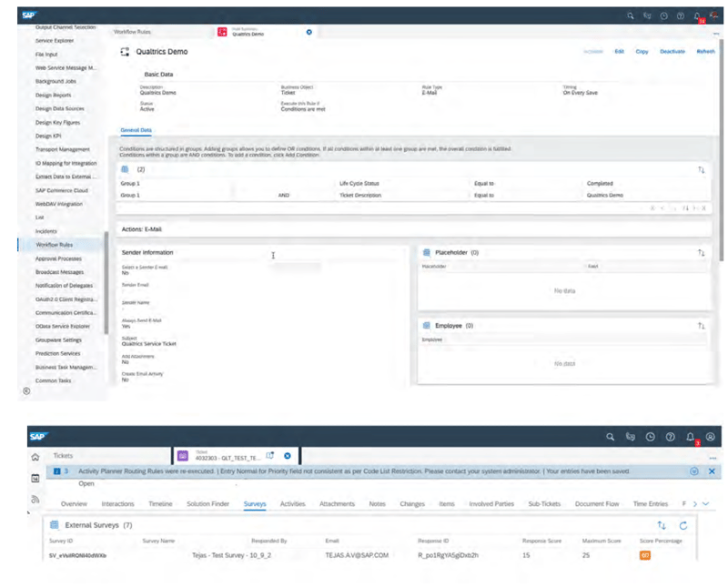Screen dimensions: 728x587
Task: Refresh the External Surveys table
Action: [683, 525]
